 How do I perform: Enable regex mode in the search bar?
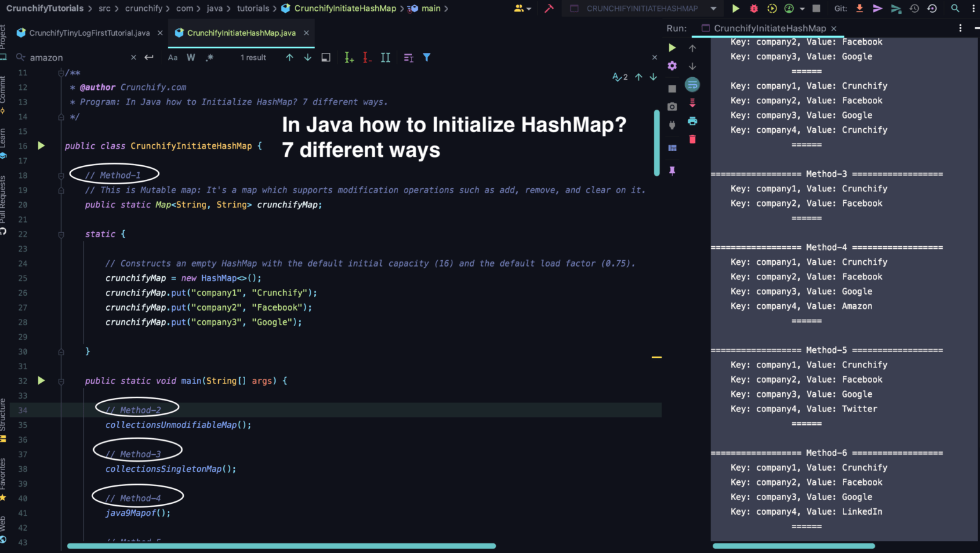[x=209, y=57]
